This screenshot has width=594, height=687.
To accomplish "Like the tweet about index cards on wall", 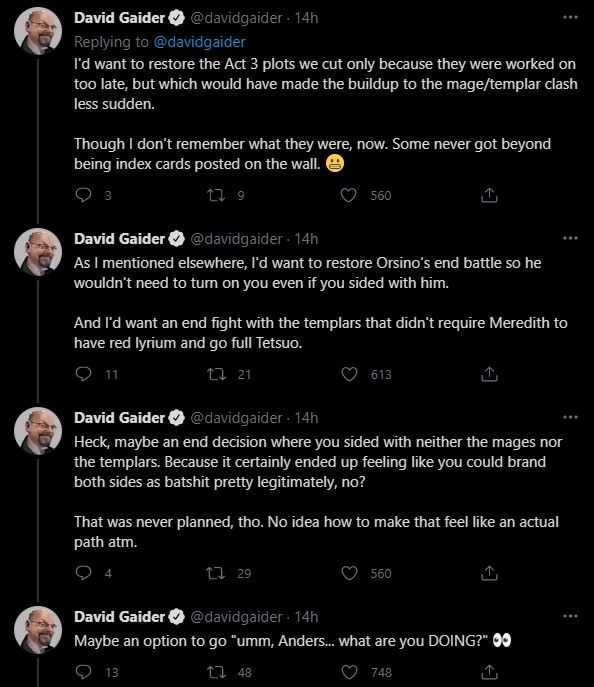I will (x=348, y=195).
